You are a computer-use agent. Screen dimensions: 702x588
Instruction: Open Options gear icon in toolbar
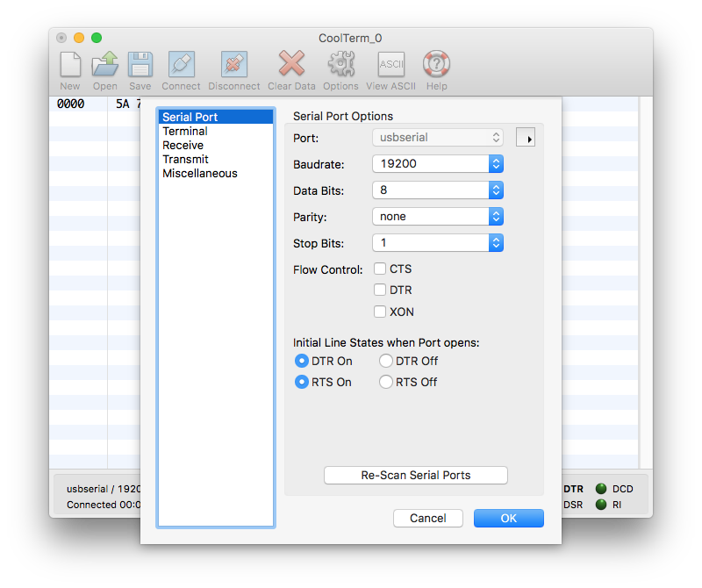click(x=341, y=63)
